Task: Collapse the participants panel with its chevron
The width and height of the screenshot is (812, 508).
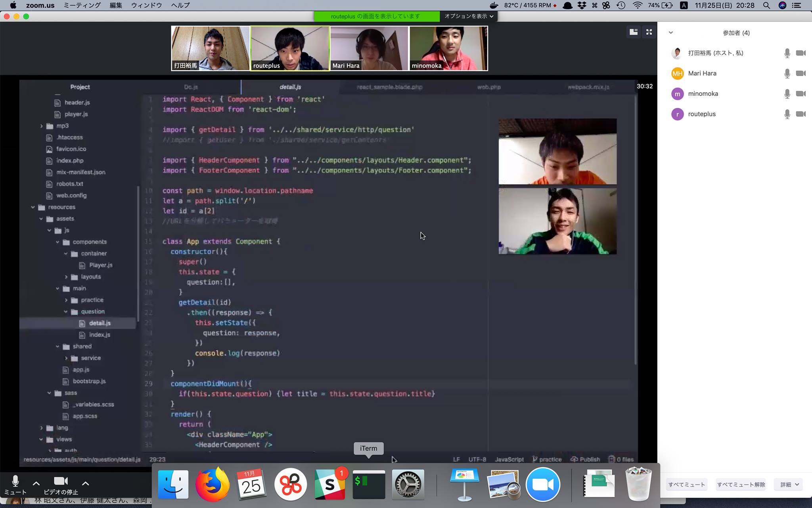Action: click(671, 33)
